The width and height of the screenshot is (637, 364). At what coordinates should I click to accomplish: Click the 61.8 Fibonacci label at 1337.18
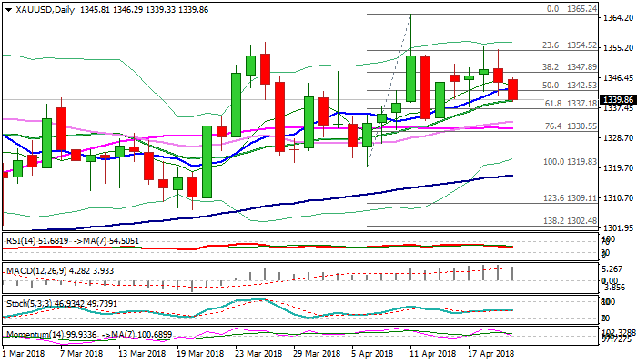(569, 104)
